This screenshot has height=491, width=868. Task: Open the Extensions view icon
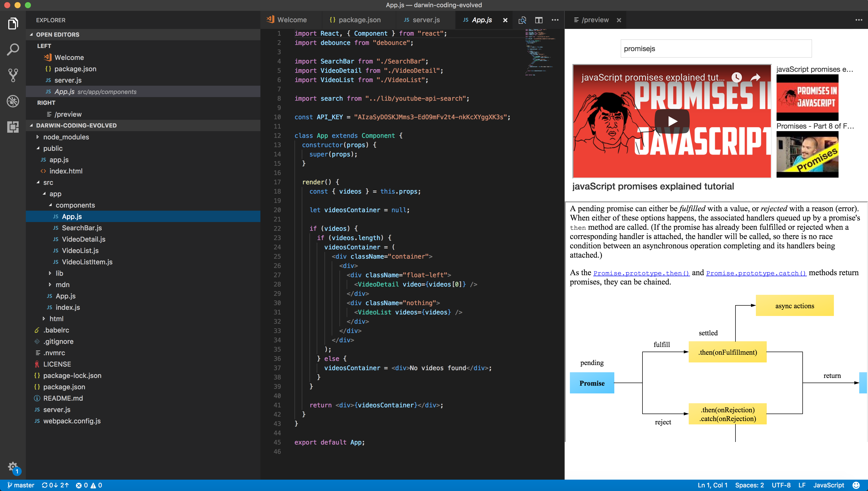tap(13, 127)
